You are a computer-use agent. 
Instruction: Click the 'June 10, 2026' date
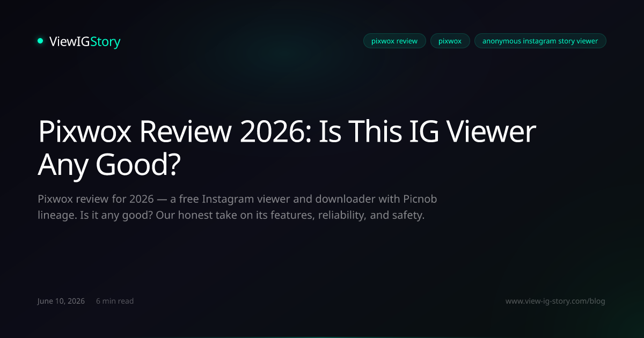tap(61, 301)
